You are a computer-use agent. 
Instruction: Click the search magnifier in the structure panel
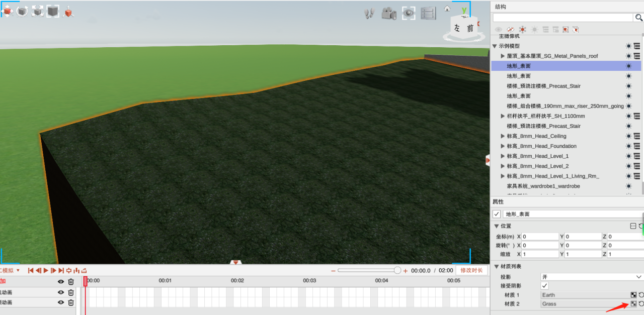coord(639,18)
